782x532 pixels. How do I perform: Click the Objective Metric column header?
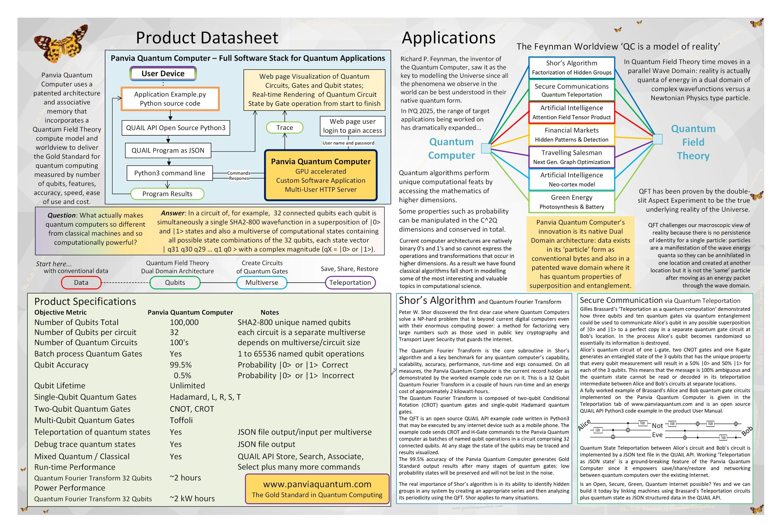pos(60,313)
